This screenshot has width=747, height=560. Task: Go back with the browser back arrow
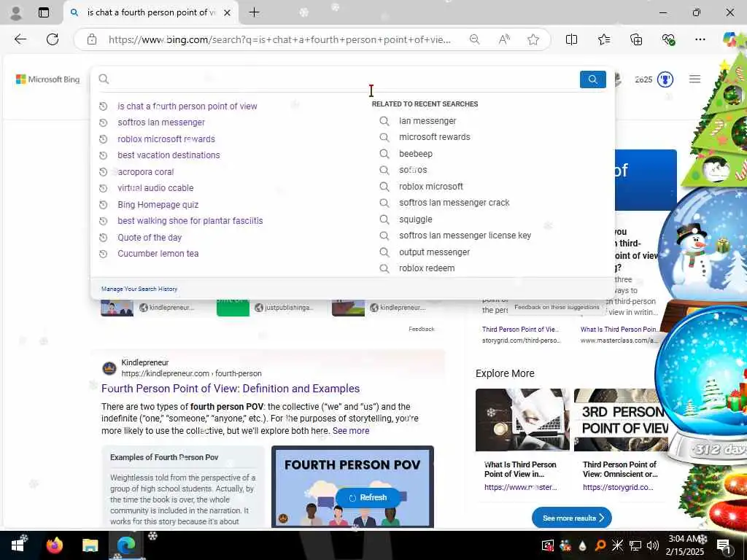click(20, 39)
